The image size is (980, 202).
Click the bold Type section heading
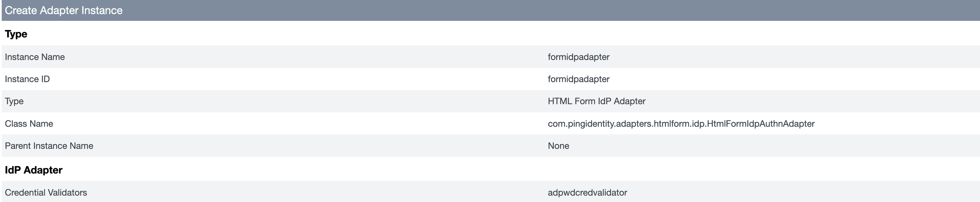click(x=16, y=34)
